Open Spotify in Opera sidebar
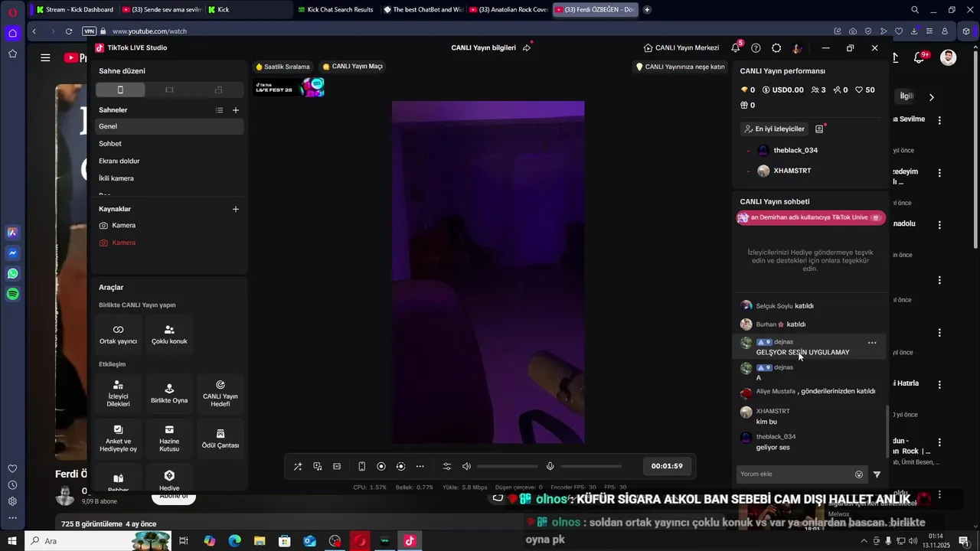The height and width of the screenshot is (551, 980). click(13, 294)
